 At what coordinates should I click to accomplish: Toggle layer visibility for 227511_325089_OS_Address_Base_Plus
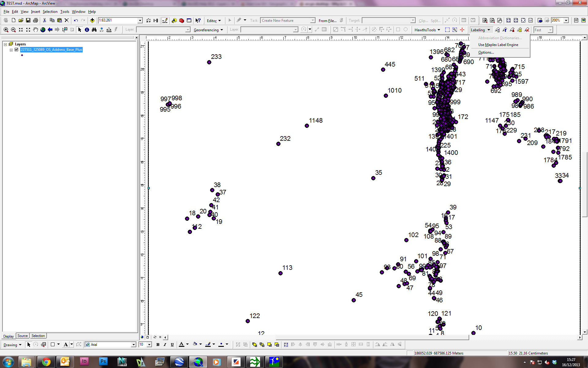coord(17,50)
